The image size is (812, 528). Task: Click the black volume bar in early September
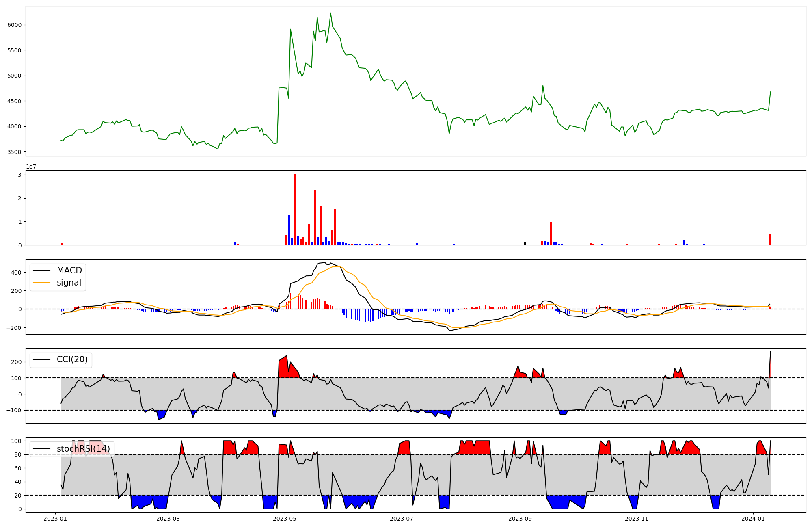coord(525,244)
